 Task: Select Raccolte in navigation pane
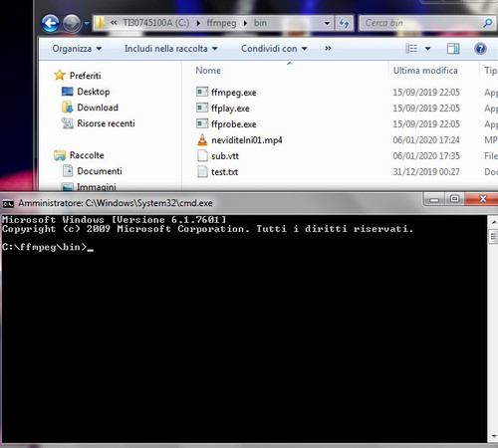click(87, 155)
